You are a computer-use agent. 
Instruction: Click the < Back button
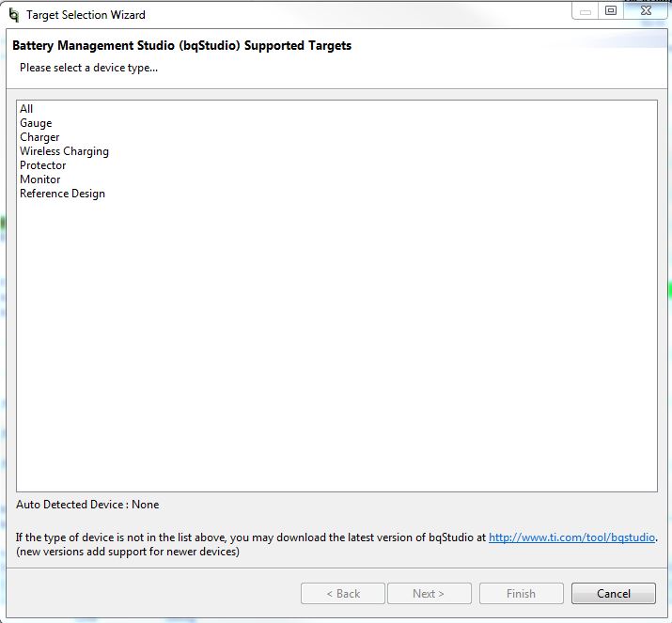[x=343, y=594]
